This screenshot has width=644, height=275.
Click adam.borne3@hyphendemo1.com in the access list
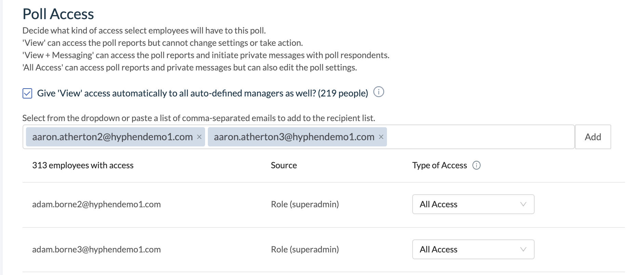pos(96,249)
